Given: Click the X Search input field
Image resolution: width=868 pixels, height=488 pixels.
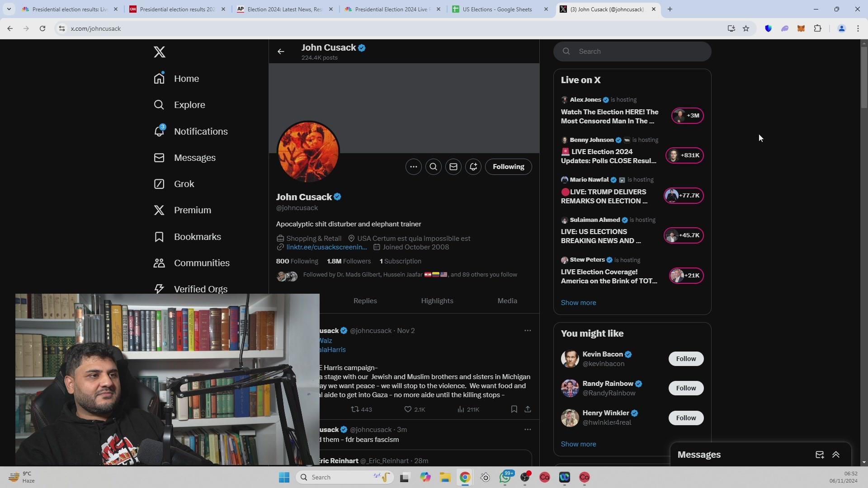Looking at the screenshot, I should point(632,52).
